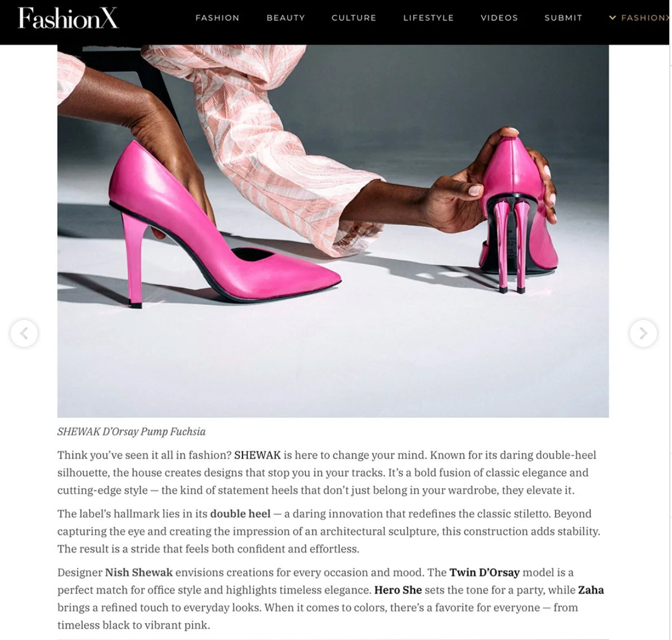Open the LIFESTYLE section

(x=428, y=18)
